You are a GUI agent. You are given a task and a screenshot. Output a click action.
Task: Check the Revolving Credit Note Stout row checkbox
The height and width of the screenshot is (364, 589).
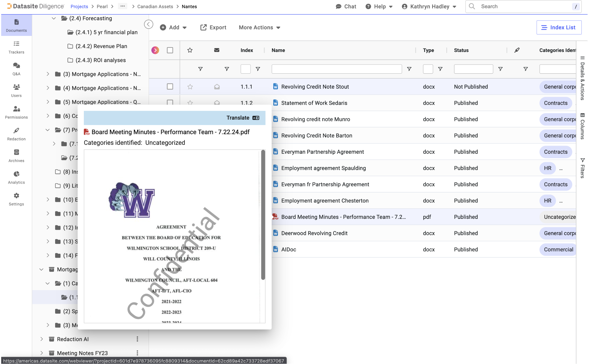pos(170,87)
